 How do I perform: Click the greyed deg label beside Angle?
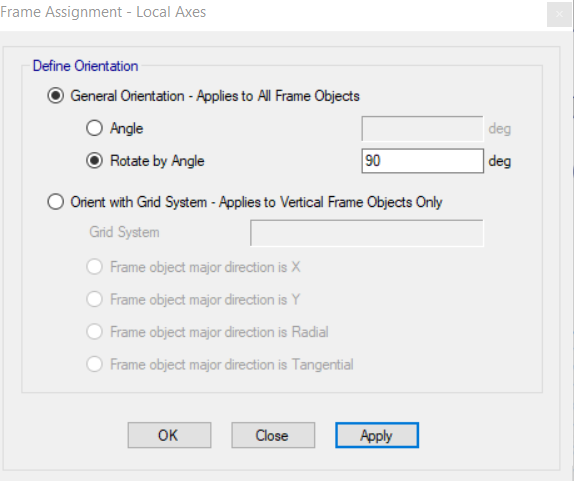[x=499, y=129]
